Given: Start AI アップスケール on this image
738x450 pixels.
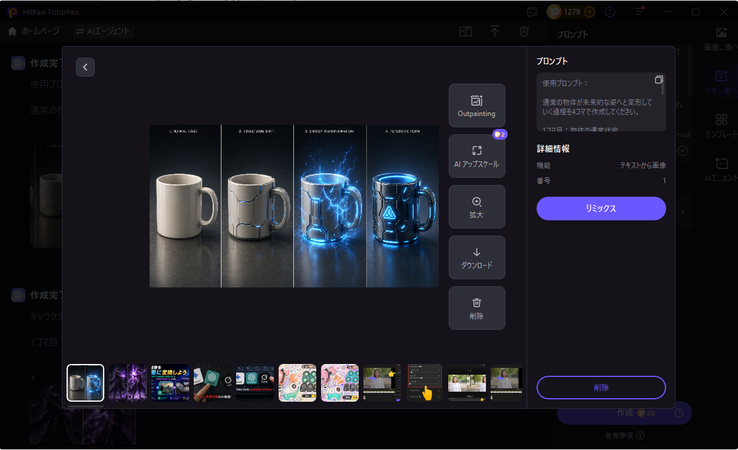Looking at the screenshot, I should pyautogui.click(x=477, y=156).
